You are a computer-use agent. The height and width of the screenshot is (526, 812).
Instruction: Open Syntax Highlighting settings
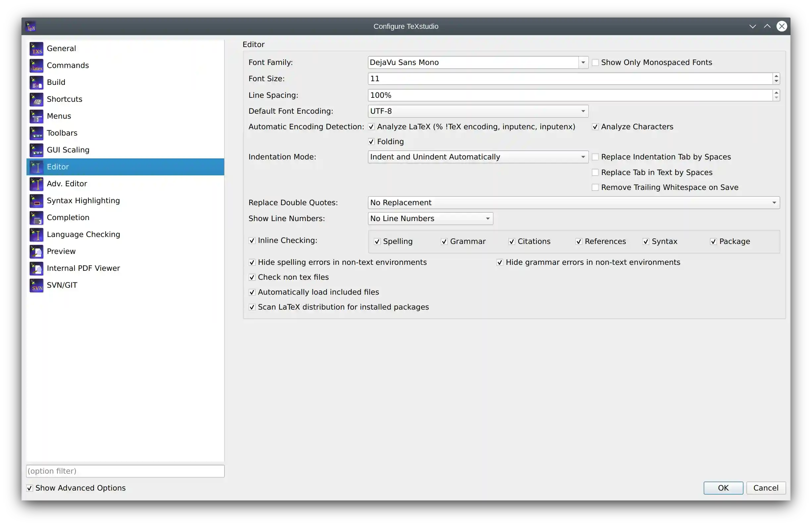pos(125,201)
